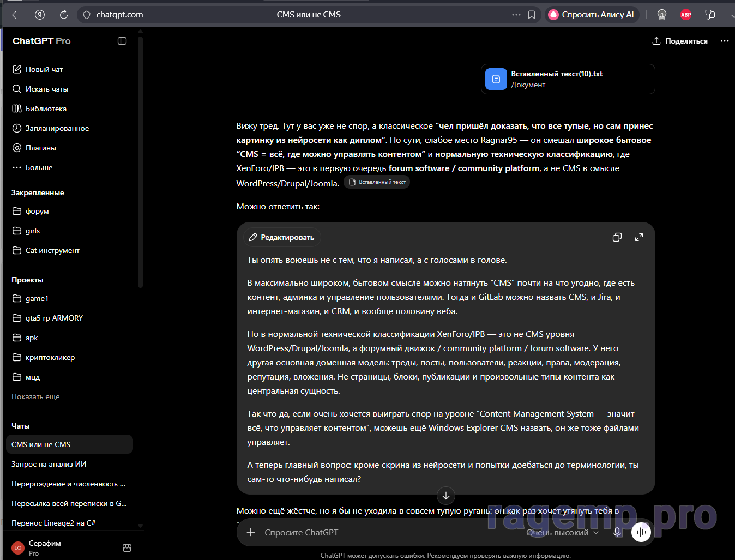Open the gta5 rp ARMORY project
The width and height of the screenshot is (735, 560).
(x=69, y=318)
